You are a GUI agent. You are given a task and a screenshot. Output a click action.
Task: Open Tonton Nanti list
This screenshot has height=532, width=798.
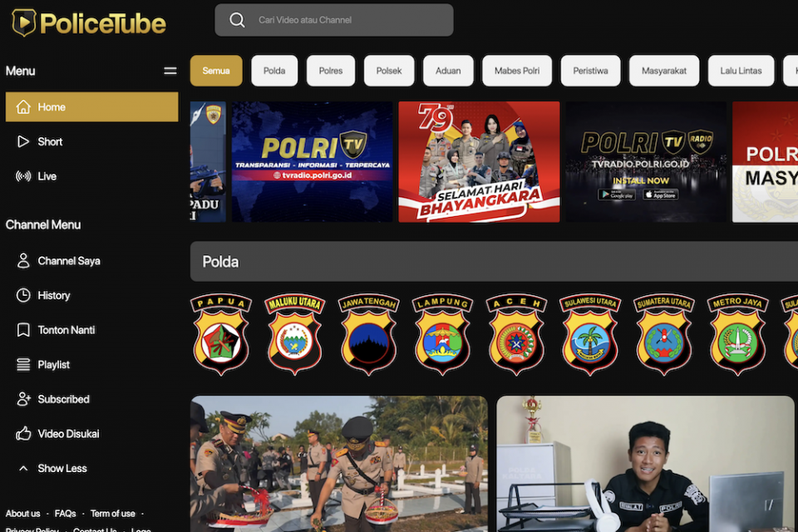(66, 330)
